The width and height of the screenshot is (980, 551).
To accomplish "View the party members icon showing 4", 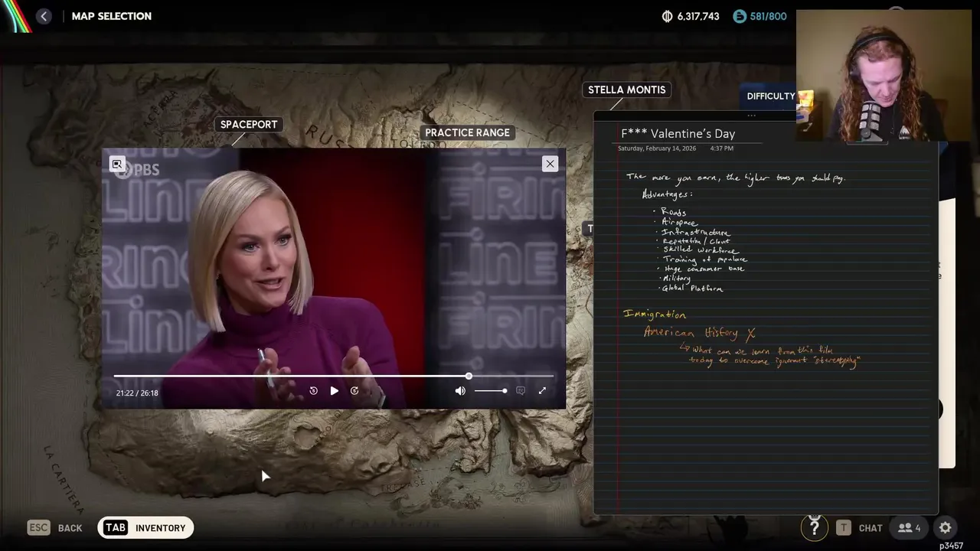I will (910, 527).
